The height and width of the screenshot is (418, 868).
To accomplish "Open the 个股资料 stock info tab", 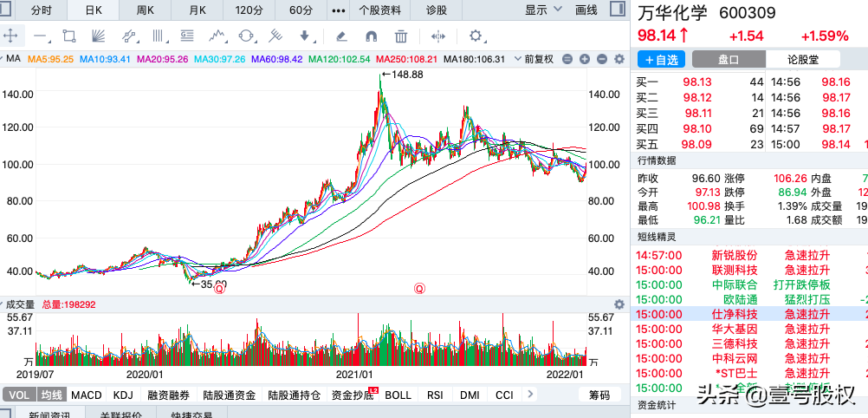I will (379, 10).
